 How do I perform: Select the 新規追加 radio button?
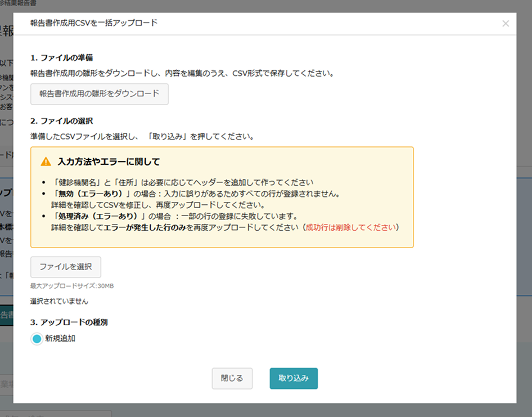pos(37,339)
